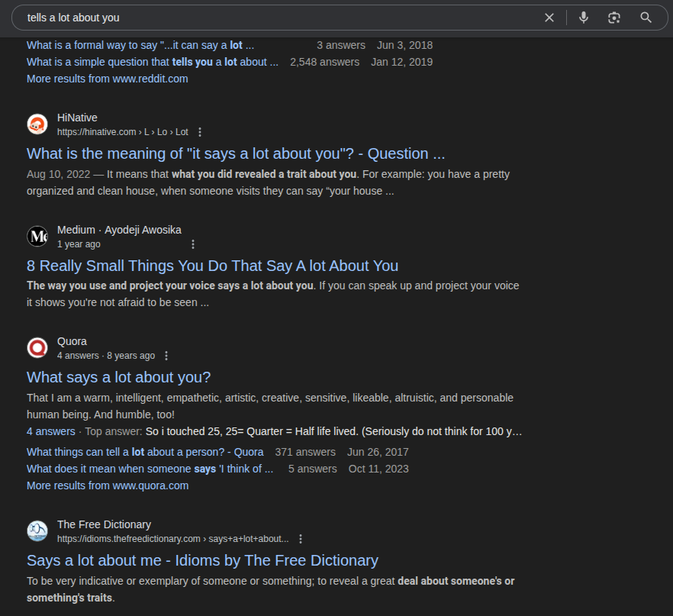The height and width of the screenshot is (616, 673).
Task: Click the '2,548 answers' text
Action: click(324, 62)
